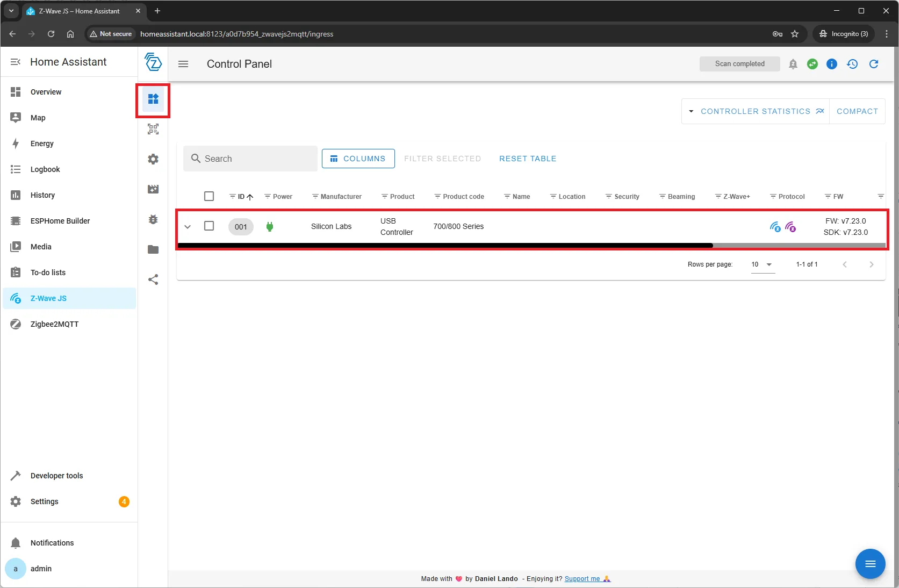Tick the select-all checkbox in table header
Viewport: 899px width, 588px height.
pyautogui.click(x=209, y=196)
